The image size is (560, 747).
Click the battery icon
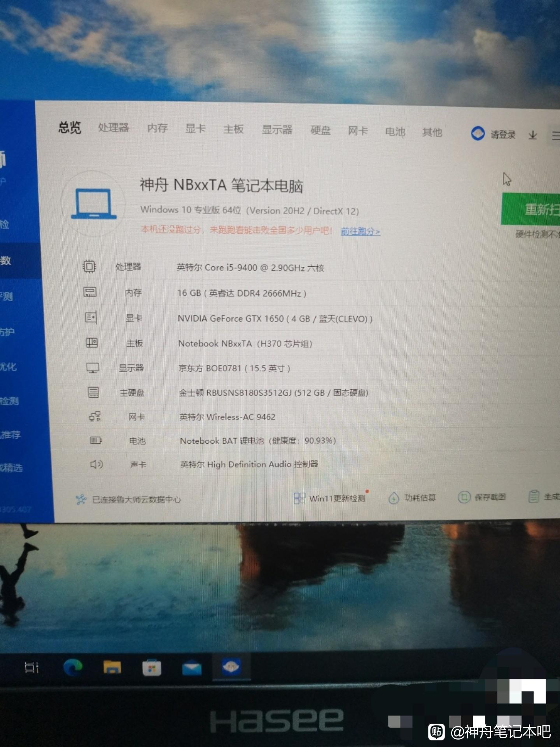[96, 440]
